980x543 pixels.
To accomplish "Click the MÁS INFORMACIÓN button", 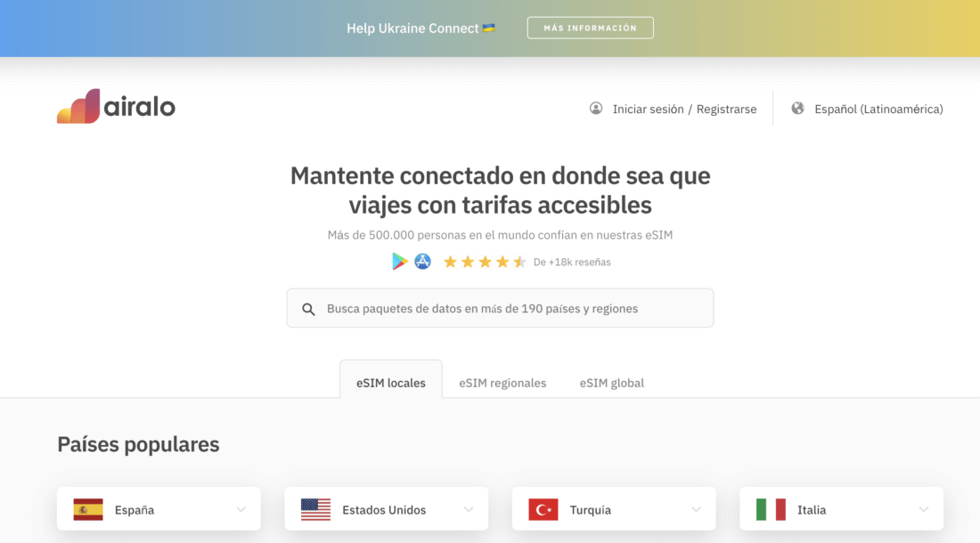I will 590,28.
